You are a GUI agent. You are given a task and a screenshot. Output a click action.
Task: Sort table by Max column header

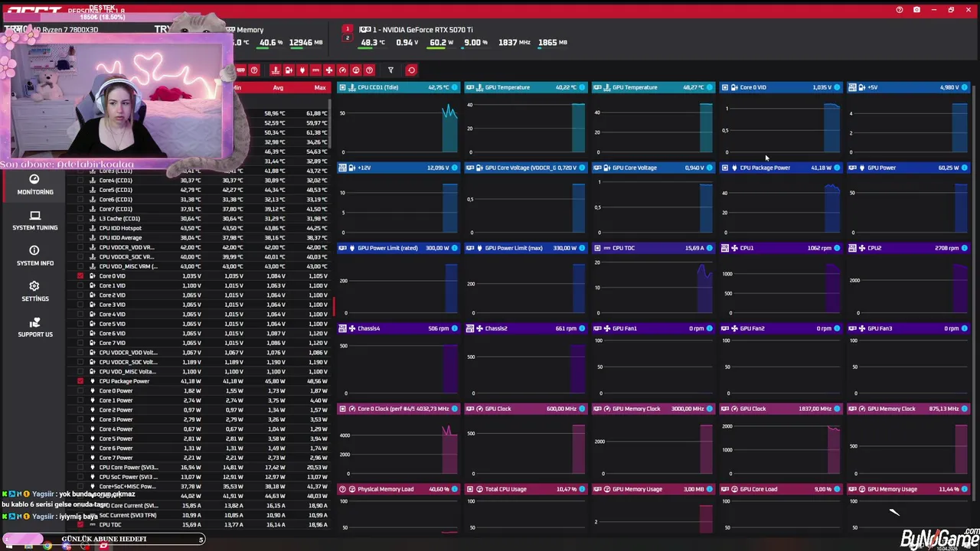click(320, 87)
